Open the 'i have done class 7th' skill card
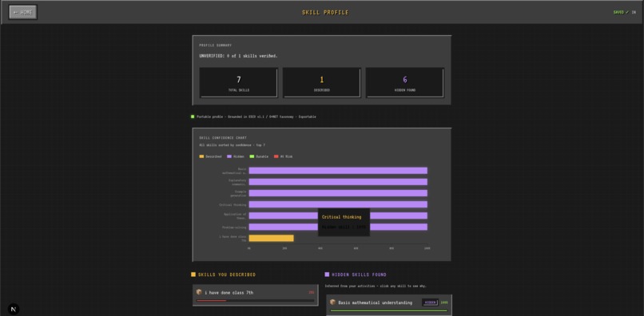The height and width of the screenshot is (316, 644). (255, 295)
